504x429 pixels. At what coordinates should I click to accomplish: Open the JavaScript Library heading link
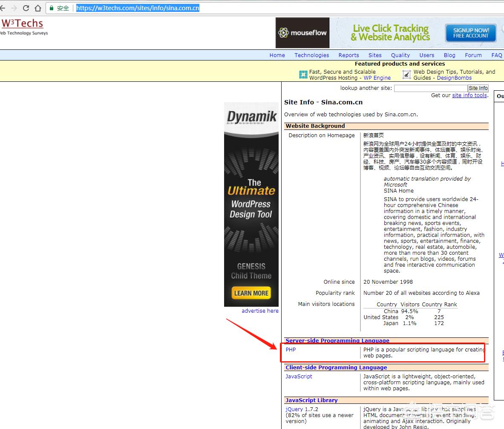pos(311,400)
